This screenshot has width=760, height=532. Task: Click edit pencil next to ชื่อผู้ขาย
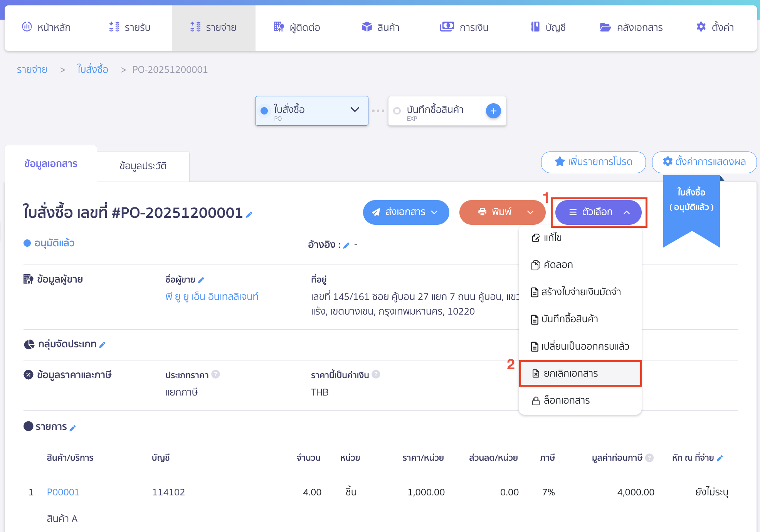pos(201,280)
